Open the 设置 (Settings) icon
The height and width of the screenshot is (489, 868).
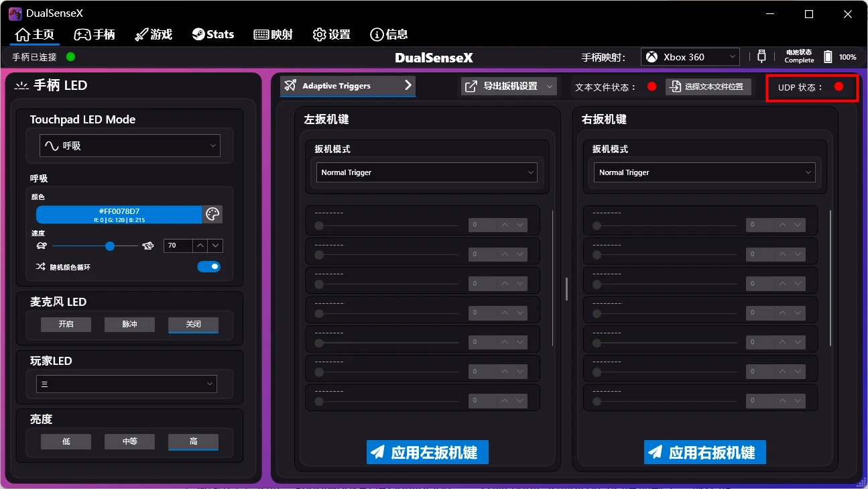coord(319,34)
